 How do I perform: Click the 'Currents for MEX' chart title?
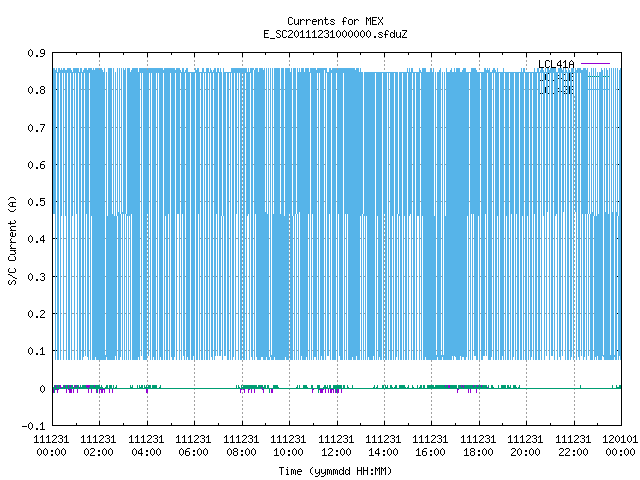tap(335, 21)
